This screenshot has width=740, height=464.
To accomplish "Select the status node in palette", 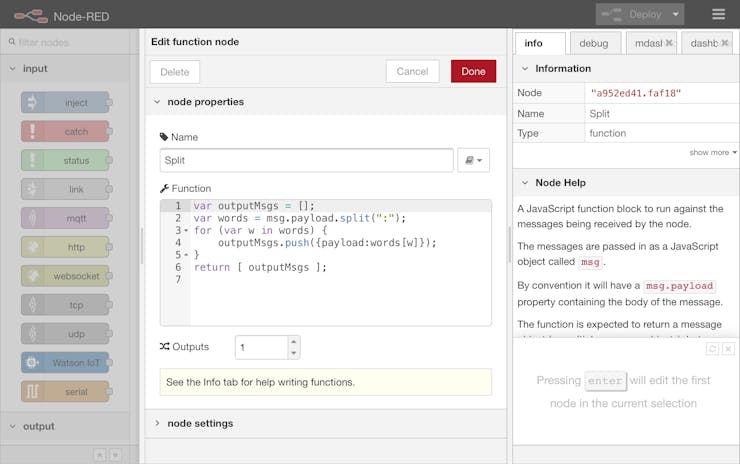I will pyautogui.click(x=65, y=160).
